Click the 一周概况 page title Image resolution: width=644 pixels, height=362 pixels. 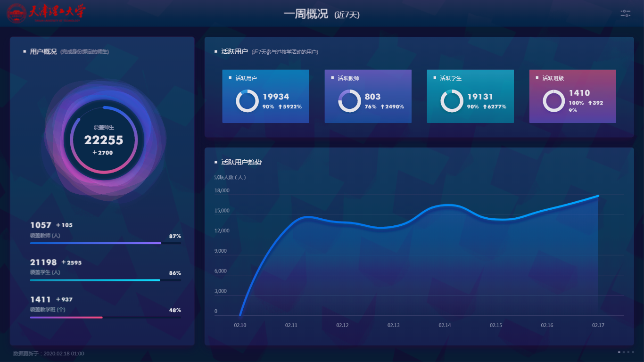tap(305, 14)
